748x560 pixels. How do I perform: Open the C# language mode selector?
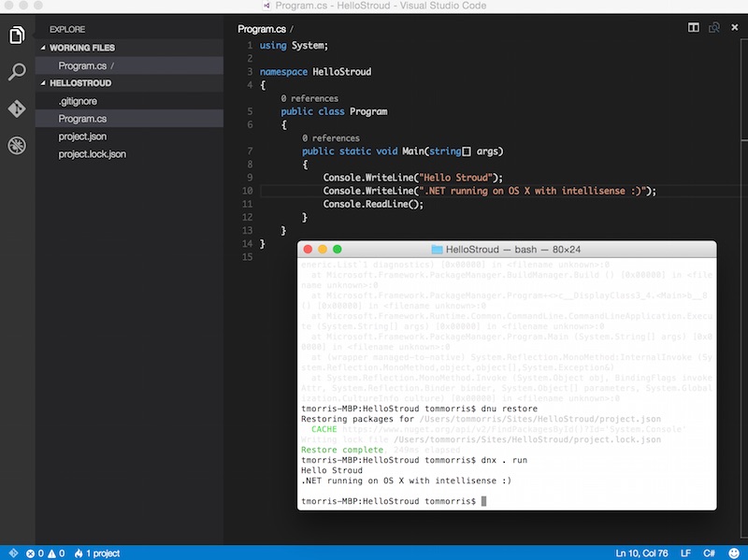(x=710, y=553)
